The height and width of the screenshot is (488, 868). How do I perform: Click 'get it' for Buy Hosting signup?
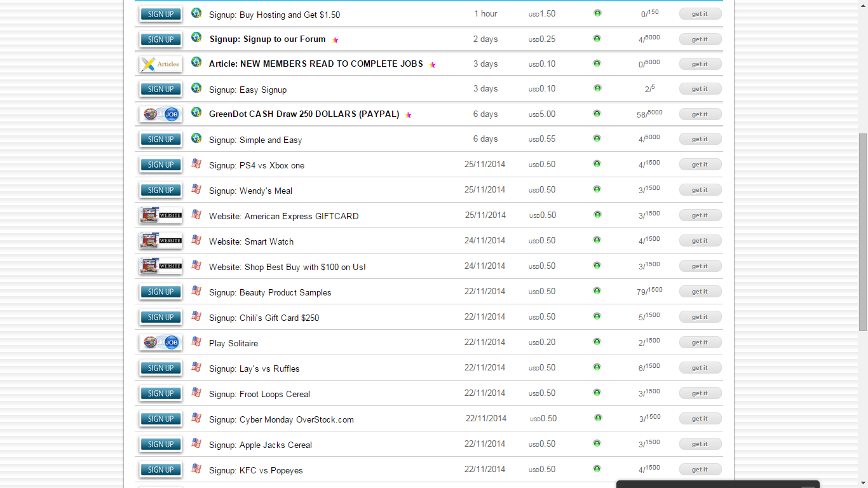pos(700,14)
